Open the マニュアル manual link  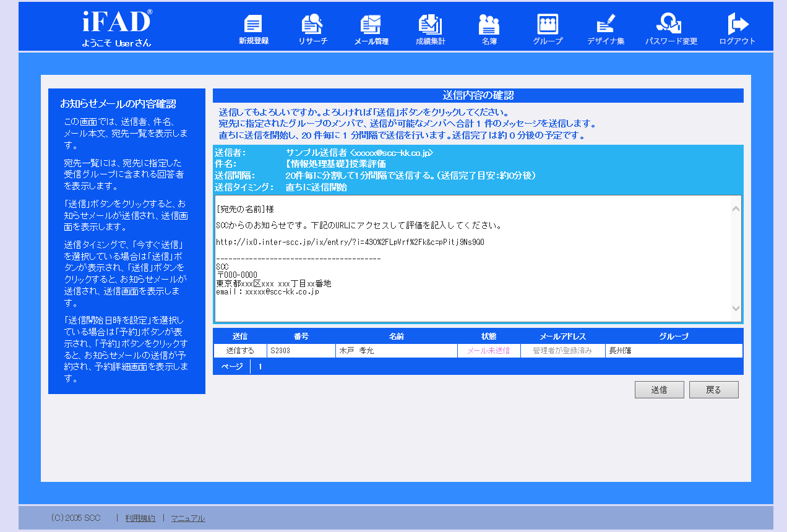click(x=188, y=518)
